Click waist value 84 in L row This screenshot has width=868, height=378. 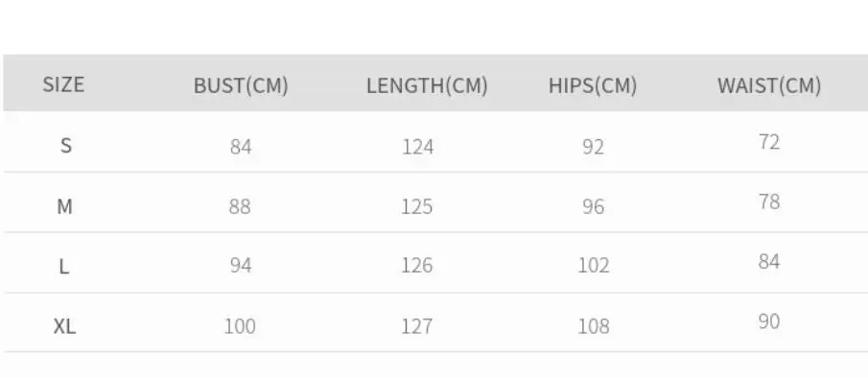(x=769, y=261)
